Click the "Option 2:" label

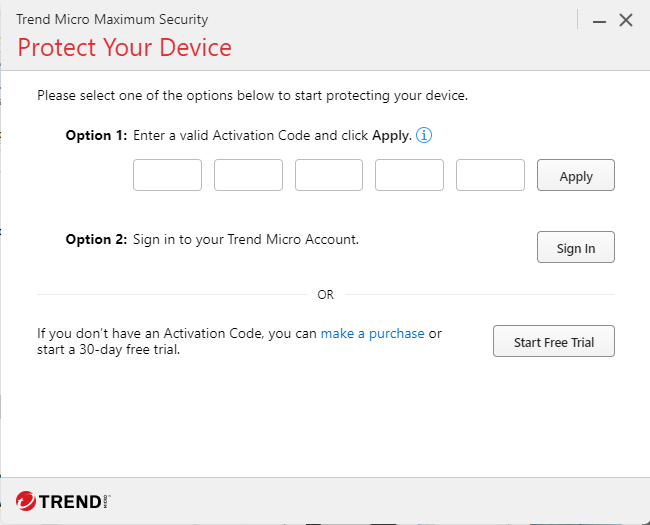coord(96,239)
